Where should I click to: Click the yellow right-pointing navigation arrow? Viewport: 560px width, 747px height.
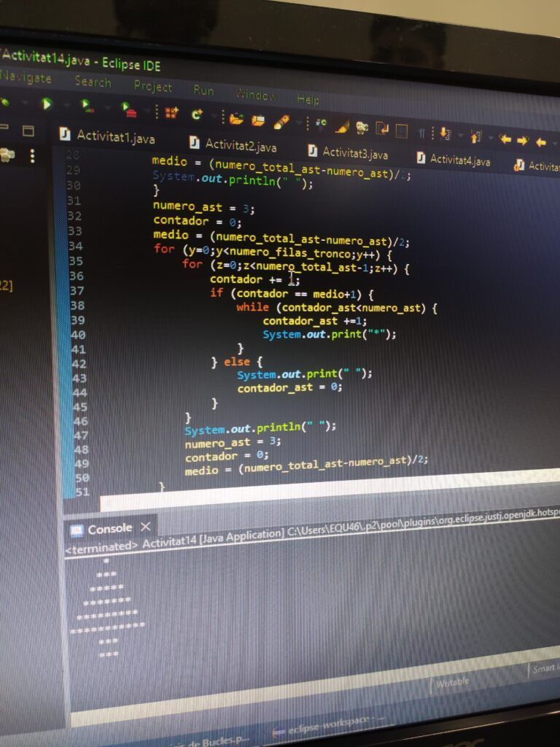point(522,141)
